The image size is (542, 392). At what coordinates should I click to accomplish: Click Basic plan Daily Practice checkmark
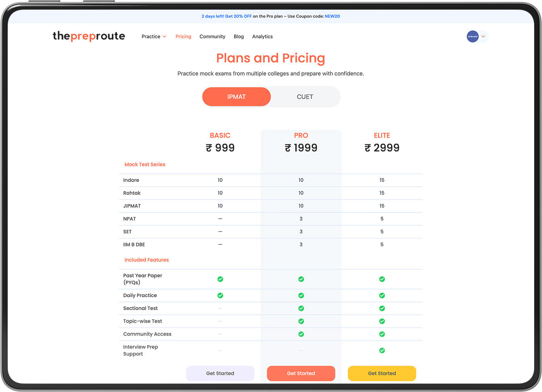[220, 296]
